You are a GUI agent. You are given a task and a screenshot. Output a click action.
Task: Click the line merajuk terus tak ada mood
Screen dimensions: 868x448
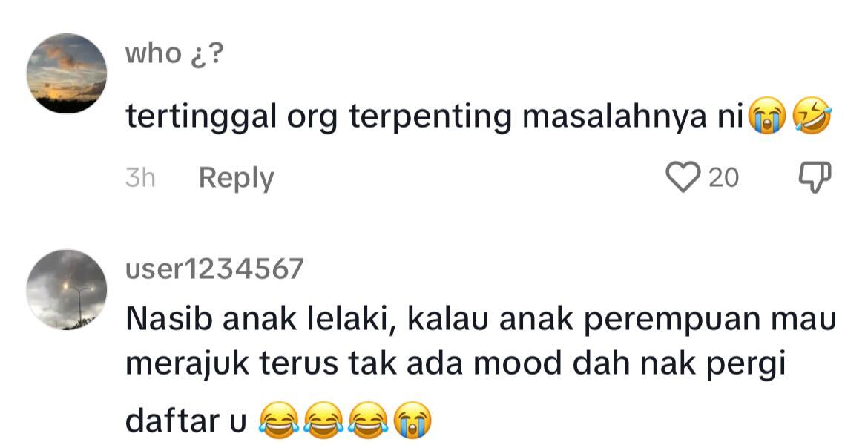[456, 365]
